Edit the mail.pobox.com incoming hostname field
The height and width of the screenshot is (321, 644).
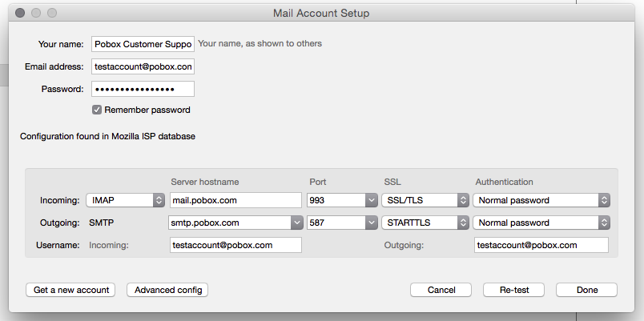235,200
